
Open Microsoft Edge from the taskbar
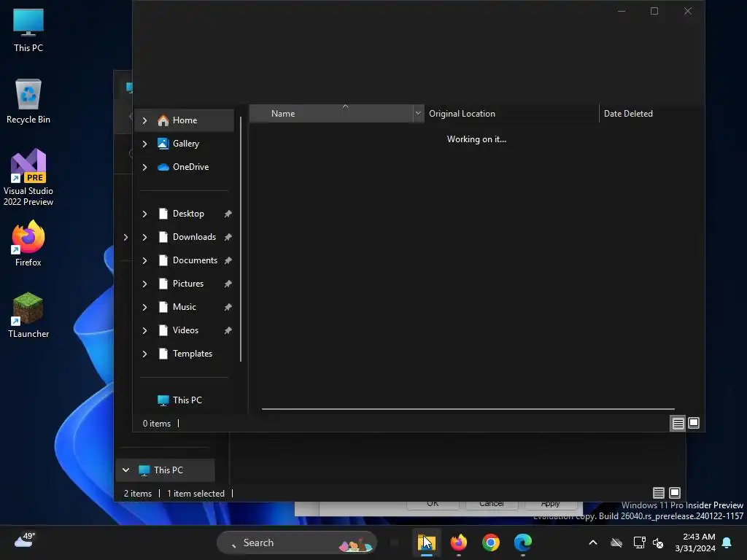pyautogui.click(x=522, y=542)
